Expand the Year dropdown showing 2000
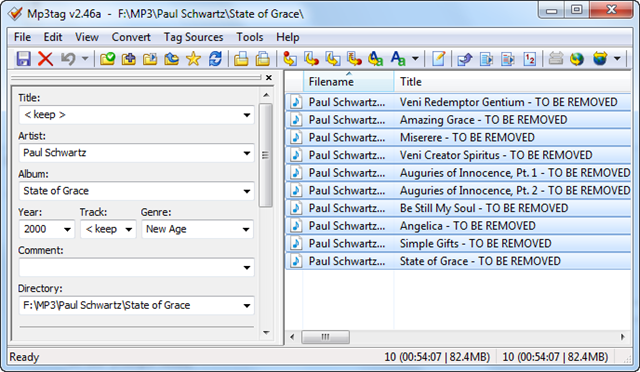The width and height of the screenshot is (640, 372). [67, 229]
